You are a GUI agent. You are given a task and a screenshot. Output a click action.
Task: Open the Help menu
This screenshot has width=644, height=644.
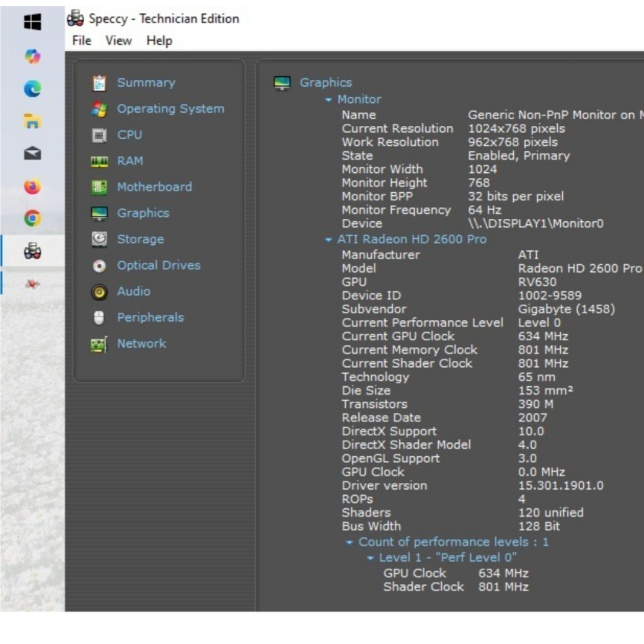click(x=159, y=41)
